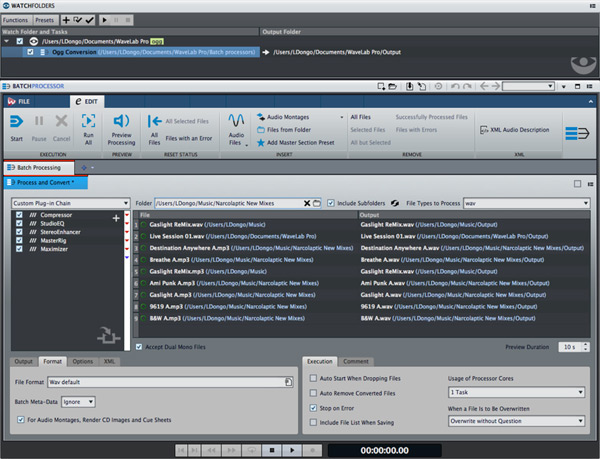Adjust Preview Duration stepper arrows
The width and height of the screenshot is (600, 459).
tap(585, 347)
